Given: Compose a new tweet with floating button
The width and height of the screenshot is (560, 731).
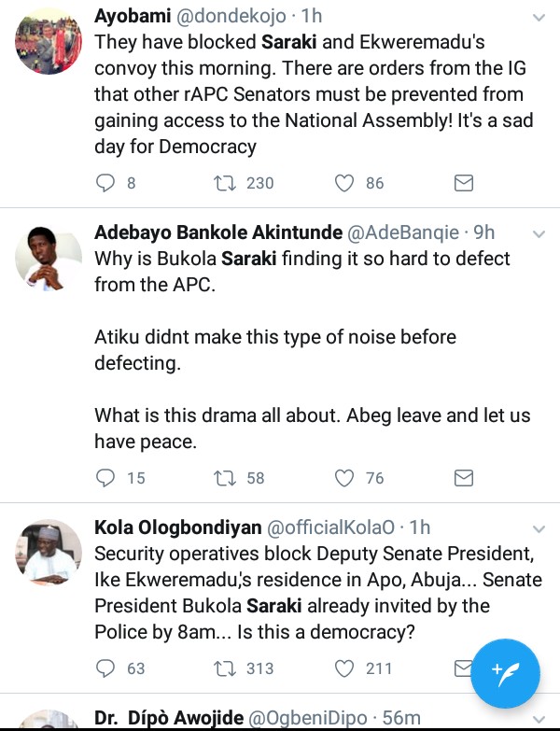Looking at the screenshot, I should (x=506, y=671).
